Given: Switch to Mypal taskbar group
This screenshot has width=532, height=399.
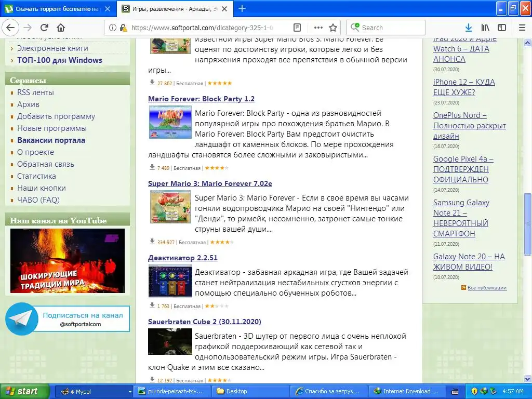Looking at the screenshot, I should 94,391.
